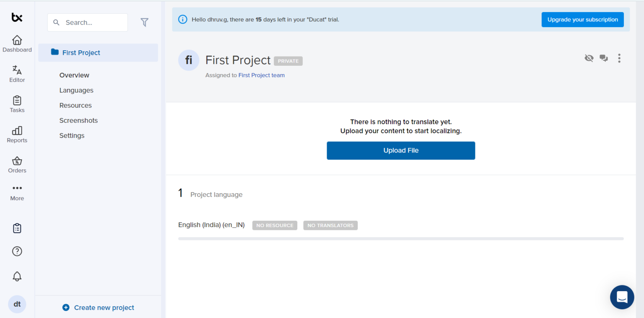
Task: Click Upgrade your subscription button
Action: point(582,20)
